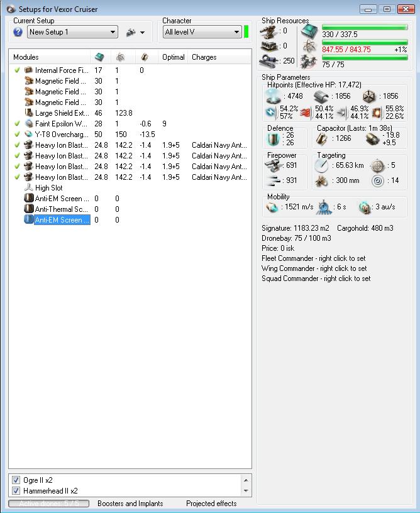Image resolution: width=420 pixels, height=513 pixels.
Task: Click the Dronebay 75 / 100 m3 text
Action: click(296, 238)
